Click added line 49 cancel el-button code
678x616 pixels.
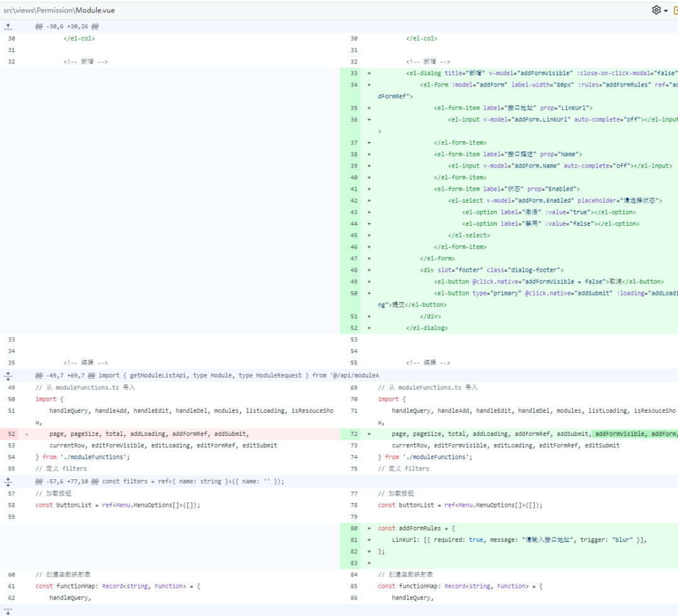549,282
